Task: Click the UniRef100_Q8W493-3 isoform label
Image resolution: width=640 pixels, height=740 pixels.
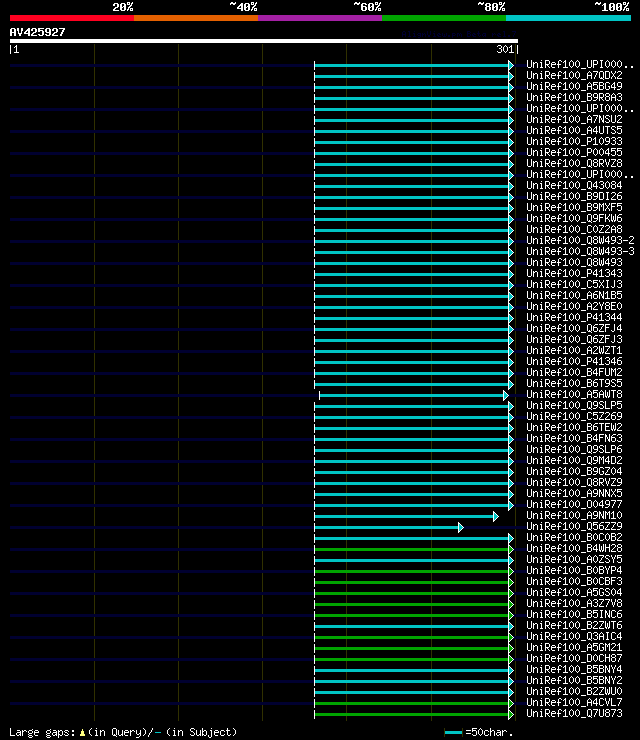Action: 581,251
